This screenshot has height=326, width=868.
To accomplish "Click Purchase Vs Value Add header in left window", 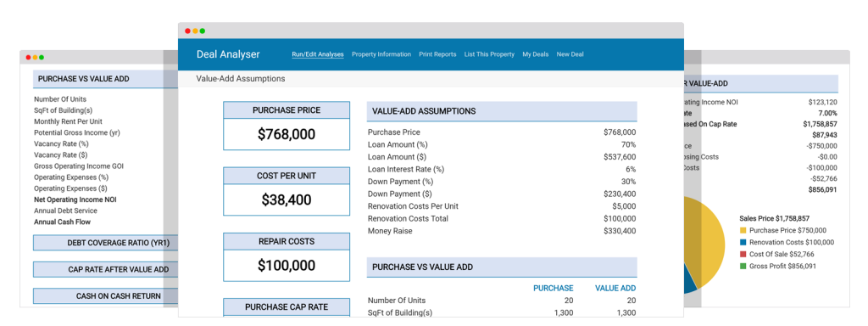I will click(x=106, y=79).
